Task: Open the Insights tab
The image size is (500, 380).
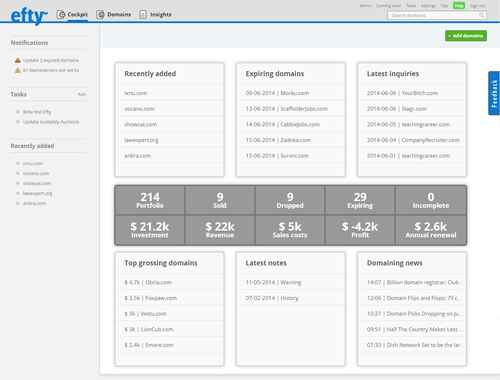Action: [155, 15]
